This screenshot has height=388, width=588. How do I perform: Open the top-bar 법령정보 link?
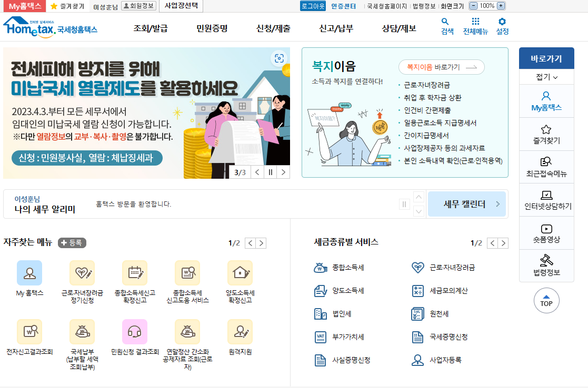[x=424, y=6]
